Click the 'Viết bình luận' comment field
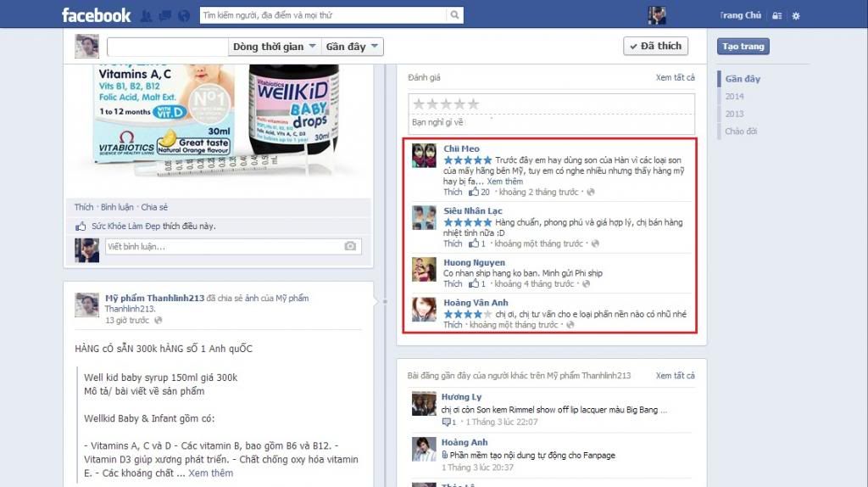868x487 pixels. (220, 246)
